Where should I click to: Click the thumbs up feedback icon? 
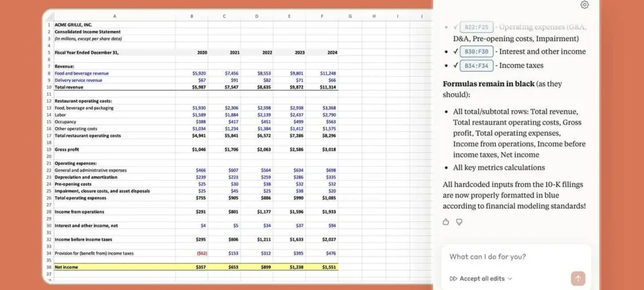pyautogui.click(x=446, y=222)
